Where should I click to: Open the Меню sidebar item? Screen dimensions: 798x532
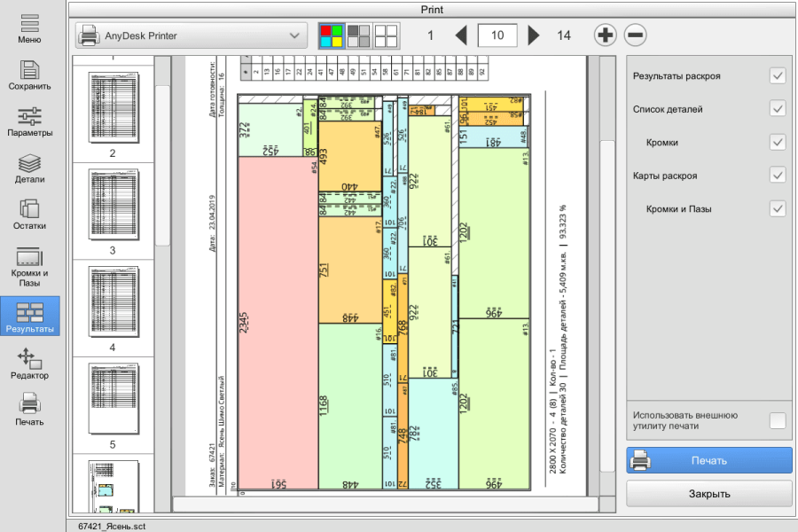29,28
